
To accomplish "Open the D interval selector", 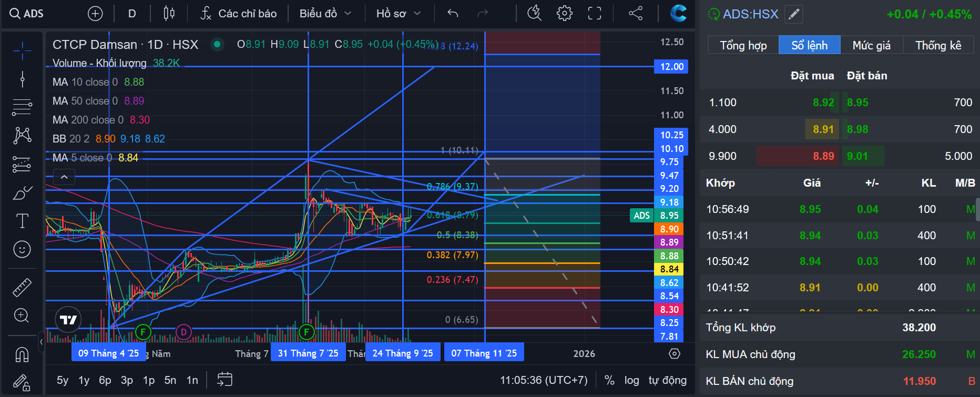I will (132, 14).
